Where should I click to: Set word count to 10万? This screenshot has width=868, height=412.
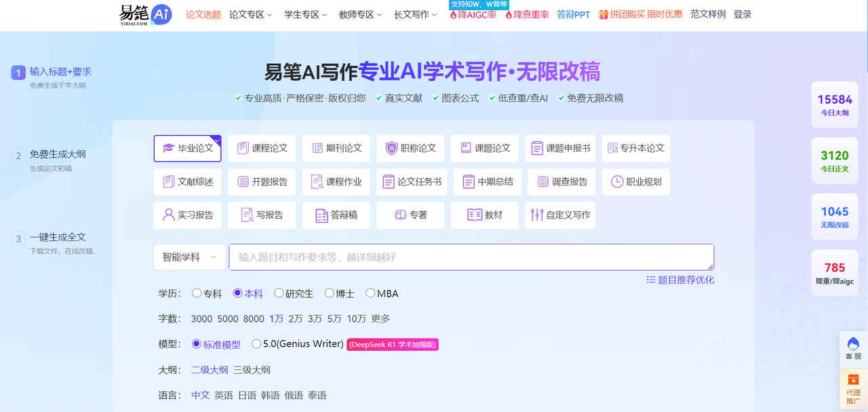pos(357,319)
